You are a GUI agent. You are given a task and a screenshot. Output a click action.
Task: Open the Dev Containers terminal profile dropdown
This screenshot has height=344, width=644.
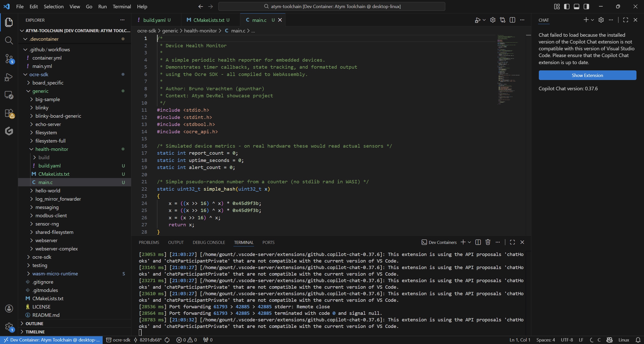[x=469, y=242]
